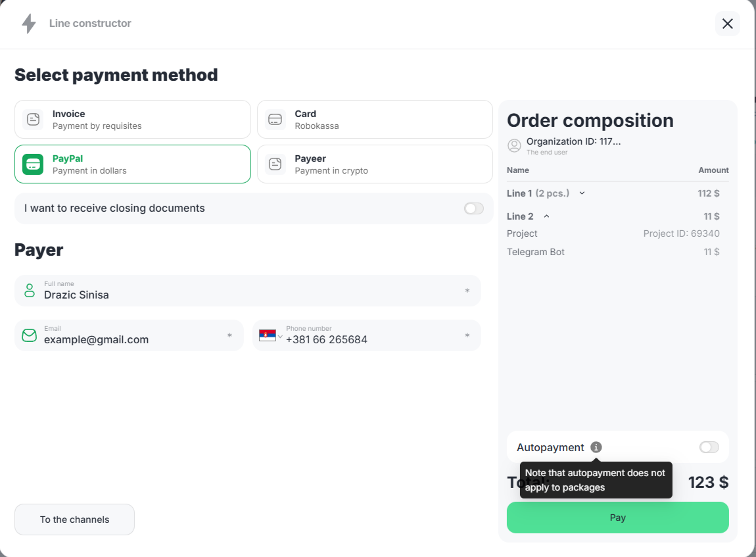The width and height of the screenshot is (756, 557).
Task: Click the person icon in Full name field
Action: 30,291
